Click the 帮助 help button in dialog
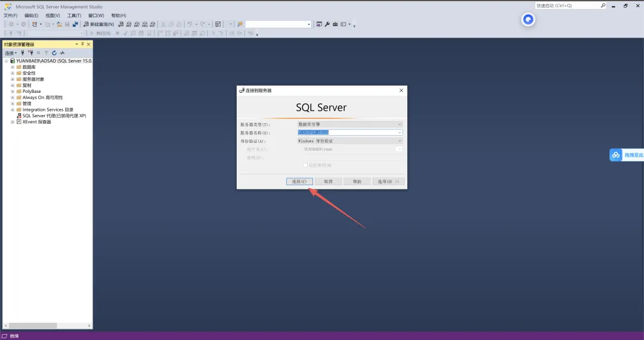This screenshot has width=644, height=340. pos(357,181)
